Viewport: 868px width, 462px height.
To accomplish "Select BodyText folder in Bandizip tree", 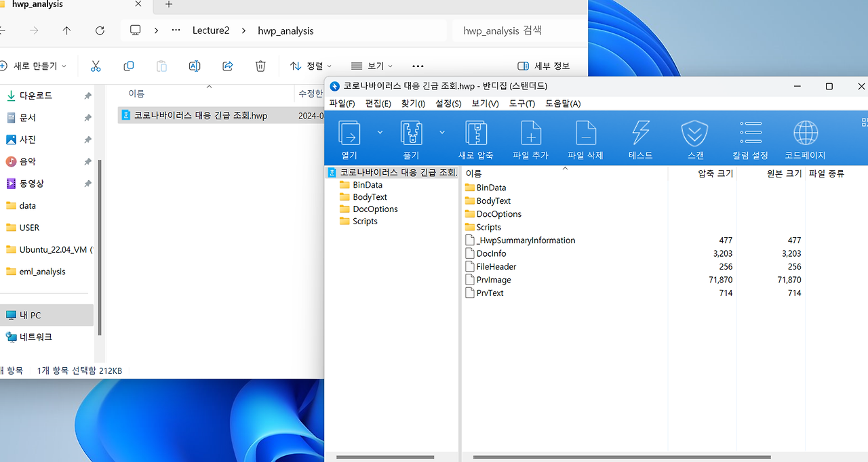I will [363, 197].
